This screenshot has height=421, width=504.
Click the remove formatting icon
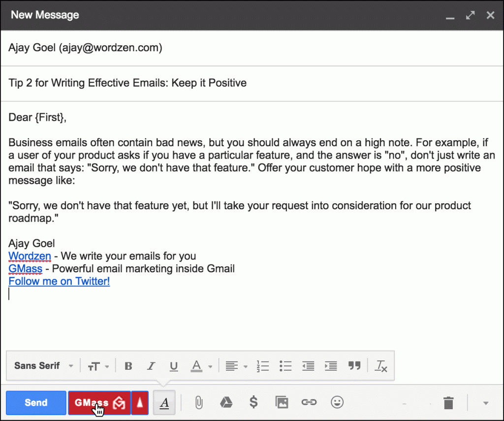pos(381,366)
